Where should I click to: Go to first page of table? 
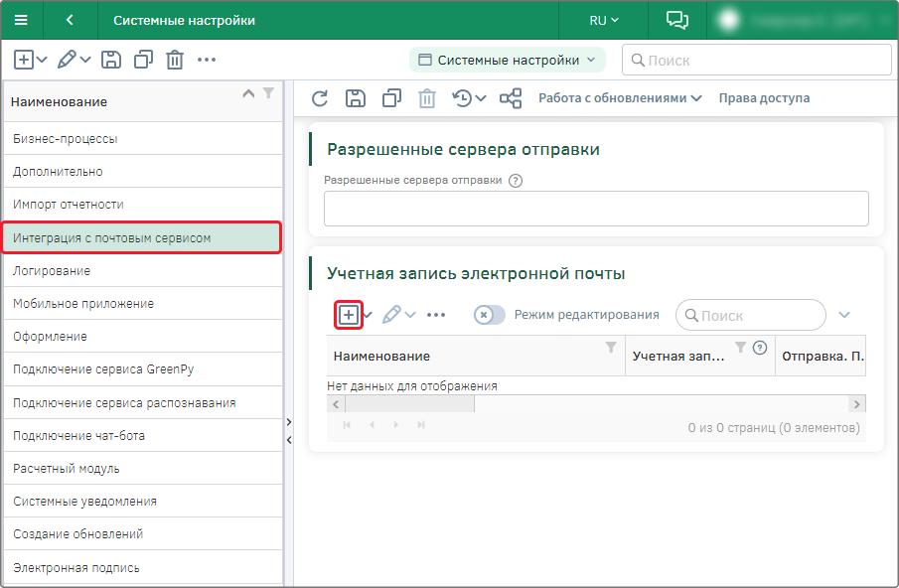click(x=347, y=425)
